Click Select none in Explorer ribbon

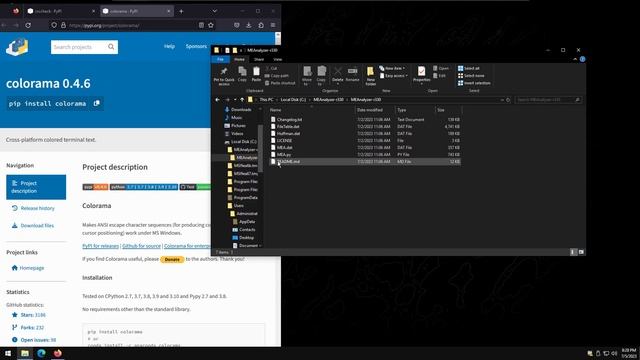point(471,76)
